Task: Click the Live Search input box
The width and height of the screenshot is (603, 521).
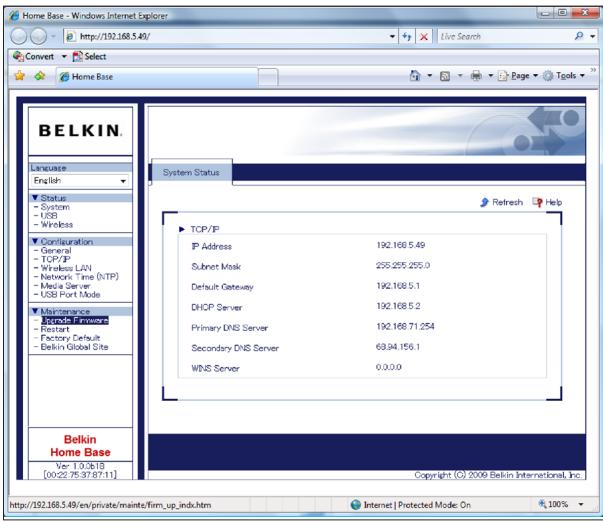Action: point(506,37)
